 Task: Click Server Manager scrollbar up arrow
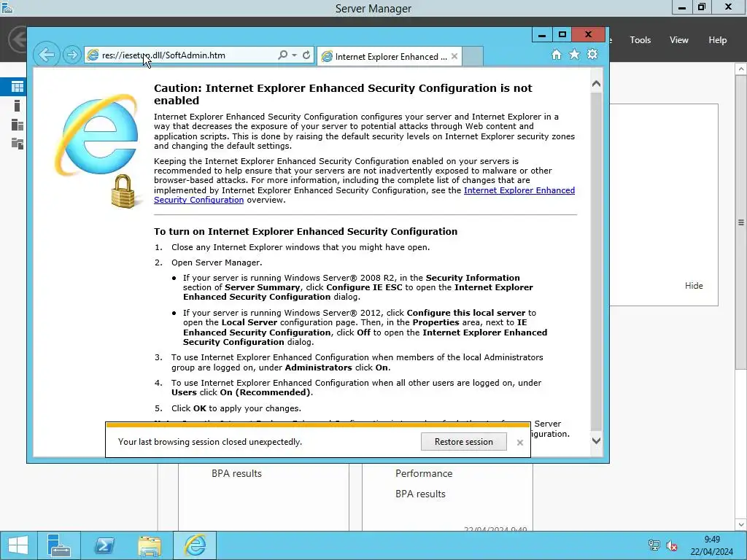click(741, 69)
